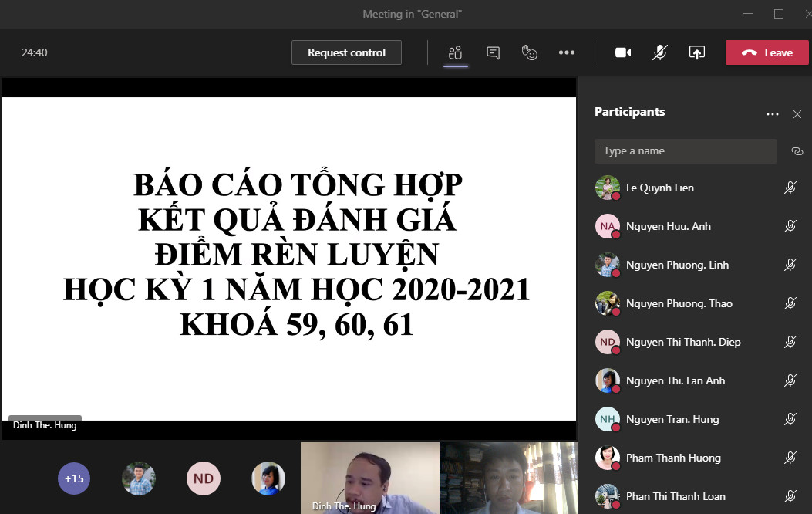The height and width of the screenshot is (514, 812).
Task: Leave the meeting with the red button
Action: click(x=767, y=52)
